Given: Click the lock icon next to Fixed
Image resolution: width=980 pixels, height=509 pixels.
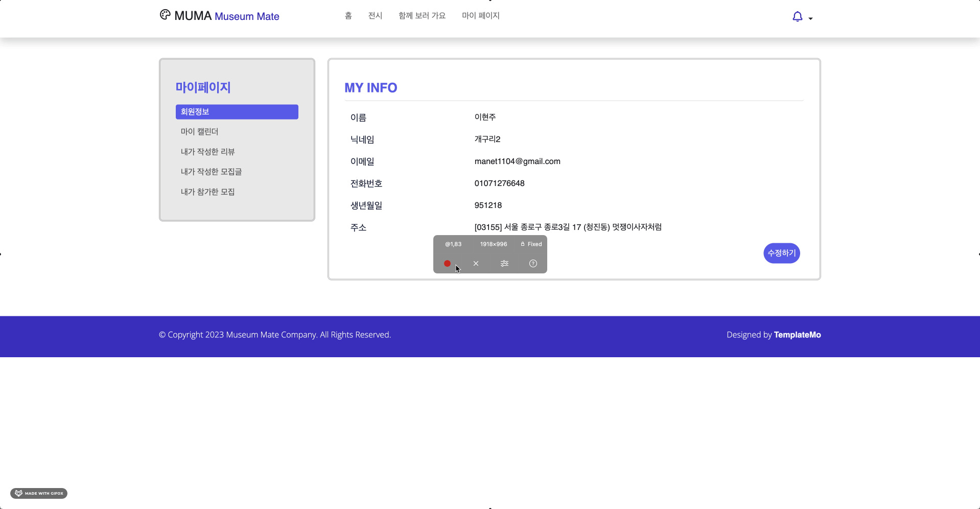Looking at the screenshot, I should tap(523, 244).
